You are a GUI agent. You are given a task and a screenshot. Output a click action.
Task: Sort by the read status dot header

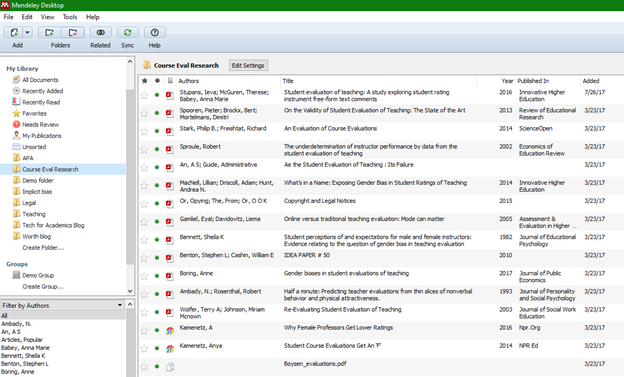(157, 81)
